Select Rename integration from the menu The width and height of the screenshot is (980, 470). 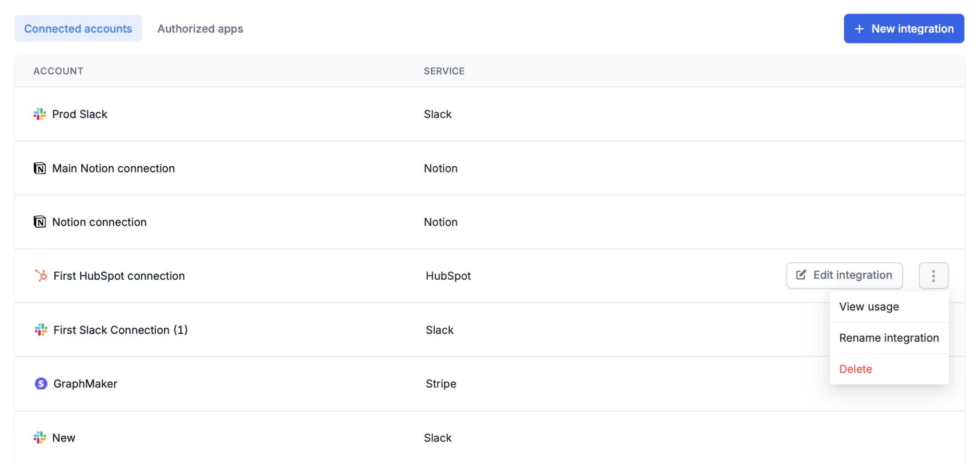[889, 338]
